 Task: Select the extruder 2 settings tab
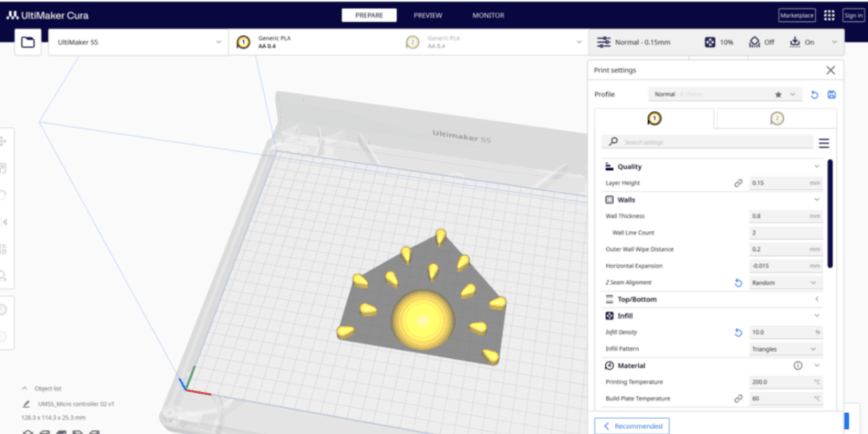tap(777, 119)
